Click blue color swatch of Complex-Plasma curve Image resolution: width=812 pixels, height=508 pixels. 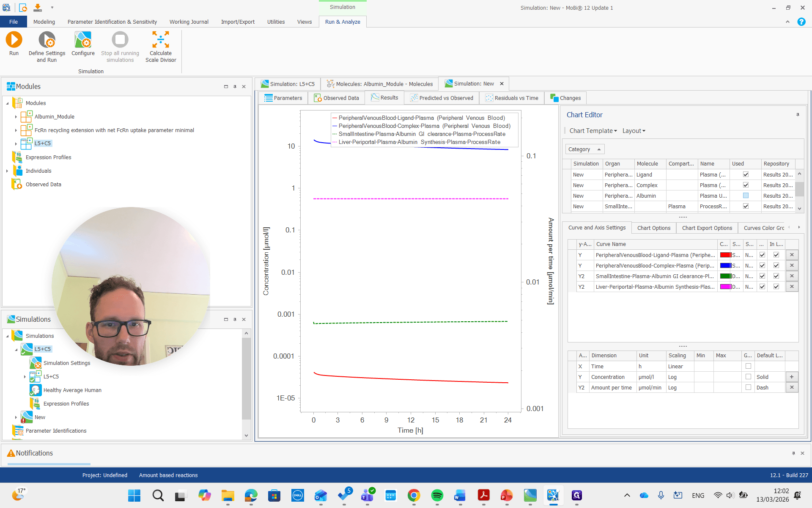[725, 265]
